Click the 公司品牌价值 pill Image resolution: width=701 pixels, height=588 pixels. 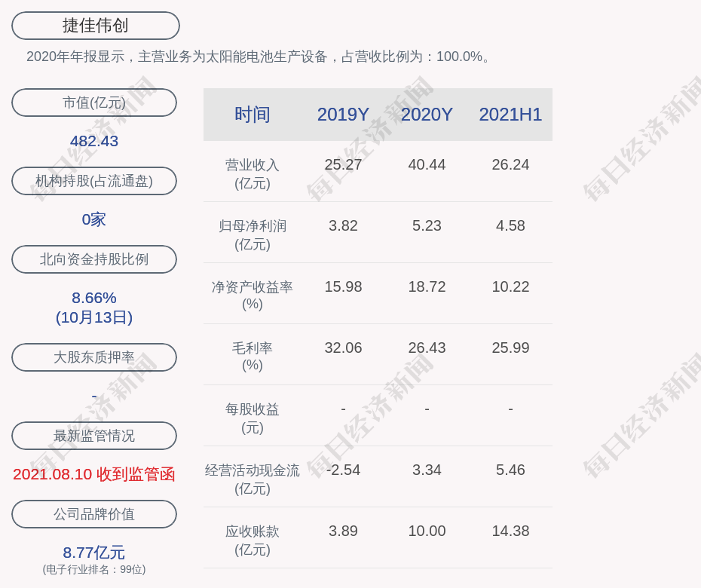pos(94,514)
